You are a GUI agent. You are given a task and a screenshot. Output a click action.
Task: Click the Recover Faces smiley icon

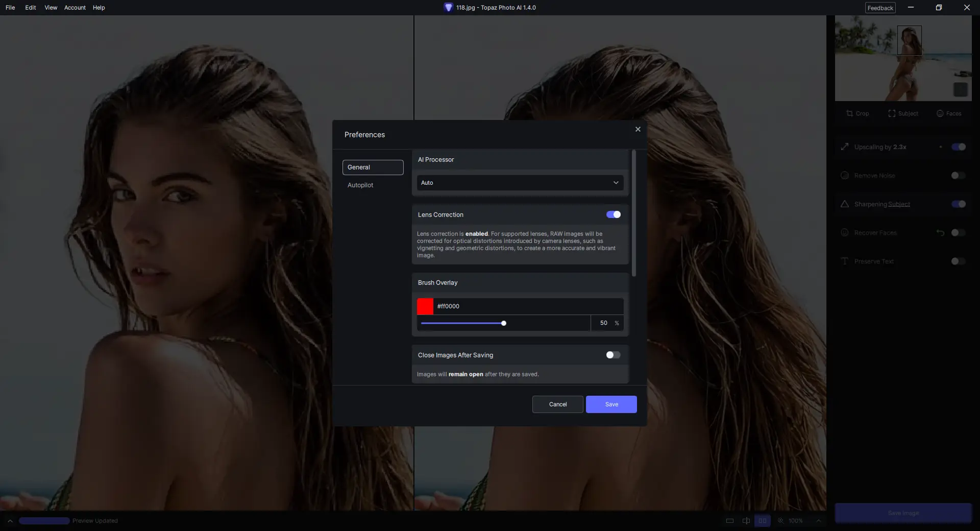click(845, 233)
